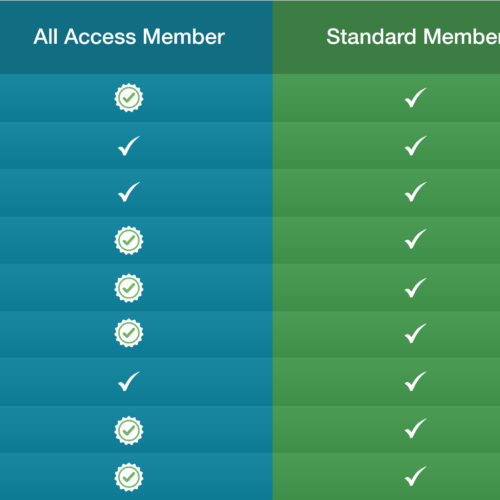Select the badge checkmark in eighth All Access row

[x=129, y=430]
